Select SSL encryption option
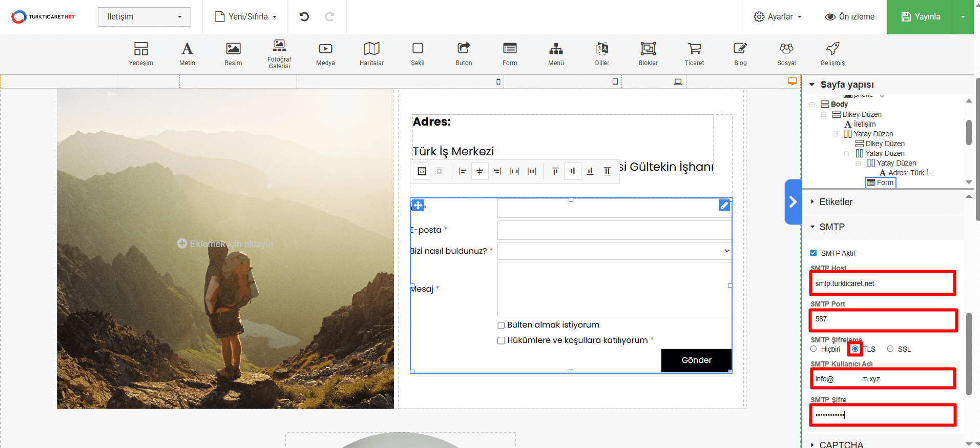Image resolution: width=980 pixels, height=448 pixels. [x=890, y=349]
